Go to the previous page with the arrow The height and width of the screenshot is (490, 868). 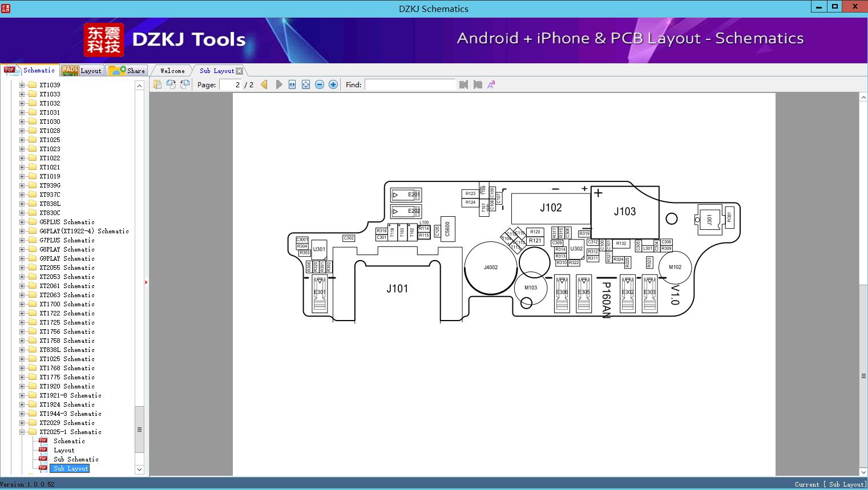[264, 84]
